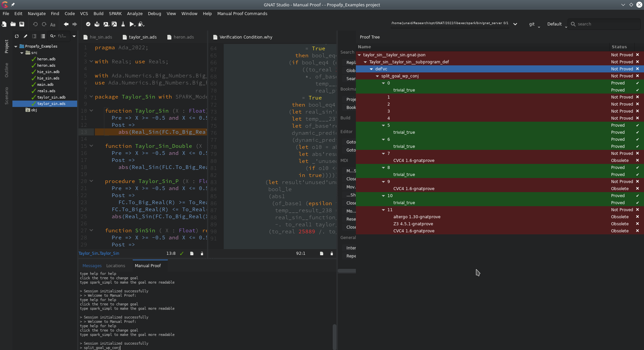Image resolution: width=644 pixels, height=350 pixels.
Task: Open the gnat_server path dropdown
Action: (x=515, y=24)
